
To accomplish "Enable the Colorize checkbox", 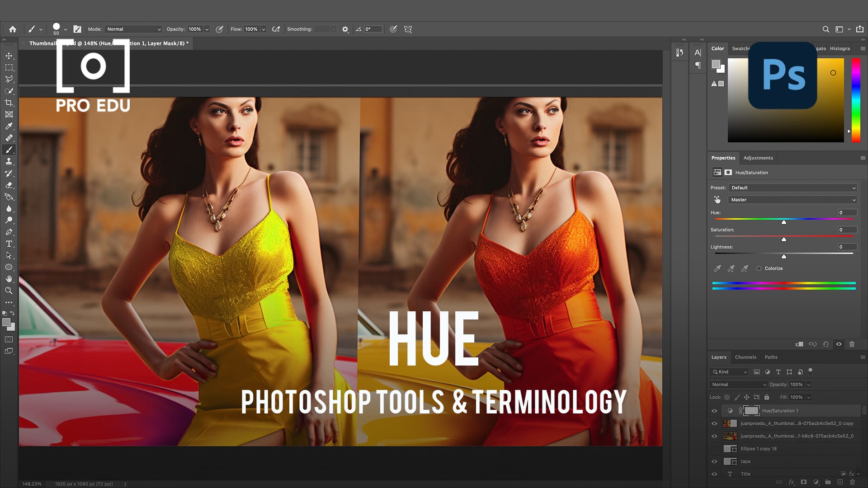I will [759, 268].
